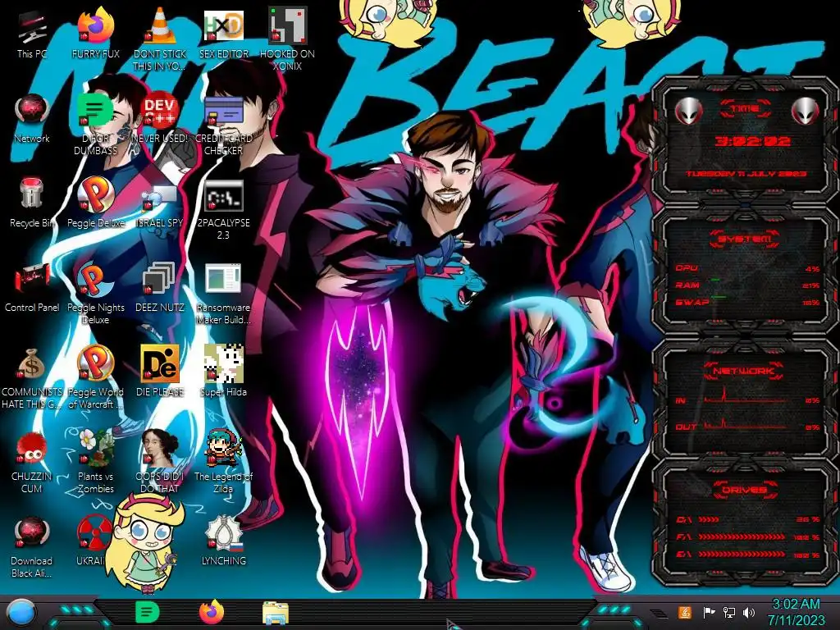Image resolution: width=840 pixels, height=630 pixels.
Task: Click the C:\ drive usage bar
Action: pos(710,519)
